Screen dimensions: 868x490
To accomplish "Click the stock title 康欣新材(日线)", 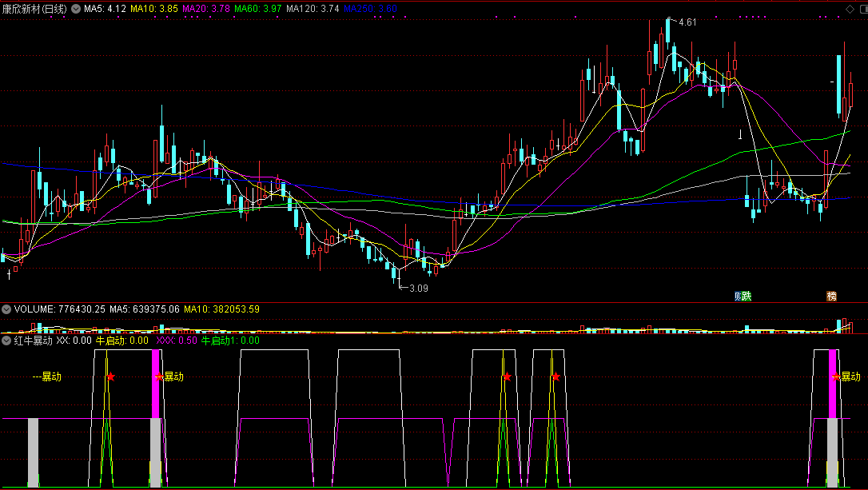I will pyautogui.click(x=34, y=9).
